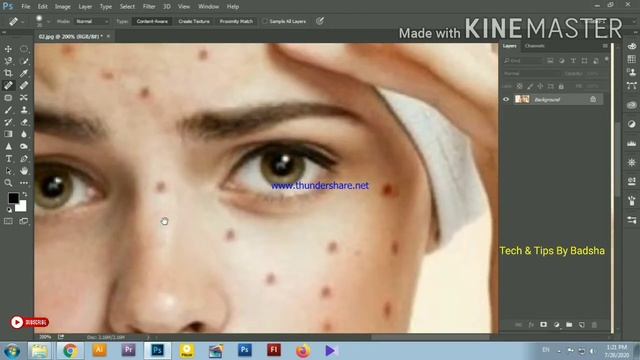This screenshot has height=360, width=640.
Task: Swap foreground and background colors arrow
Action: [25, 194]
